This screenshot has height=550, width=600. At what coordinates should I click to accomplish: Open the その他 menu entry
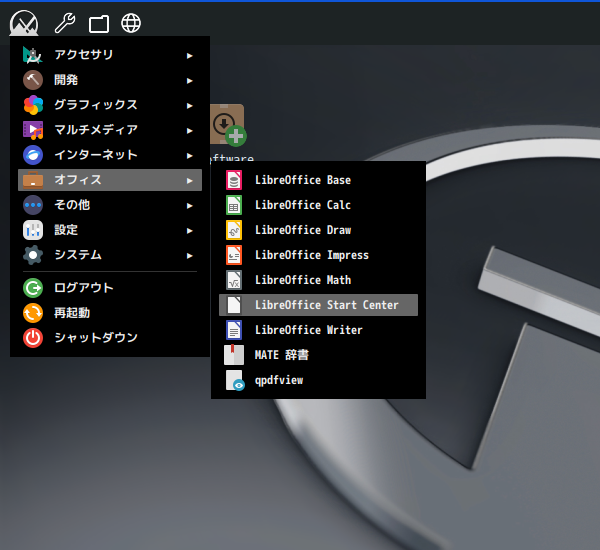click(x=110, y=205)
